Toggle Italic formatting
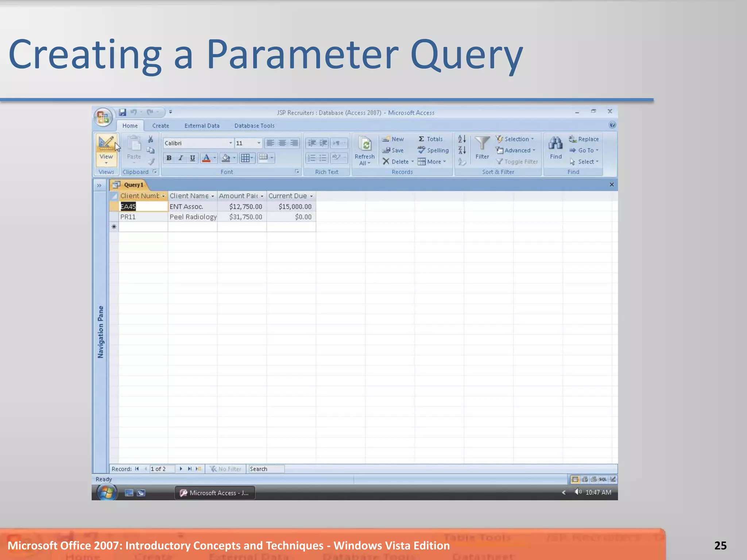The width and height of the screenshot is (747, 560). (x=181, y=158)
